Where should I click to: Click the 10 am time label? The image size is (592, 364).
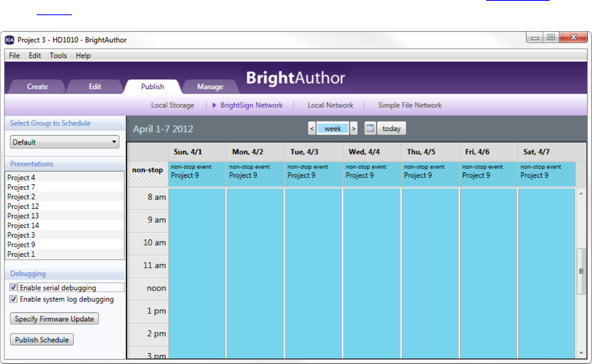[154, 243]
